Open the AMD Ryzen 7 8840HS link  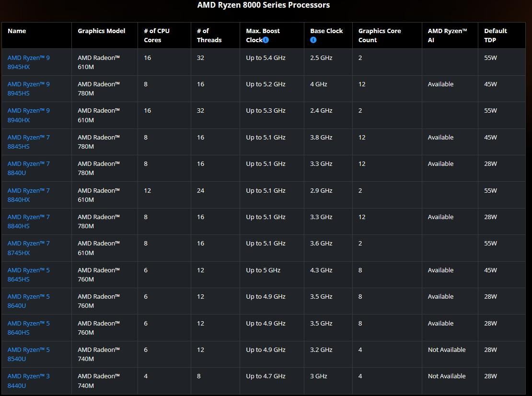[28, 221]
